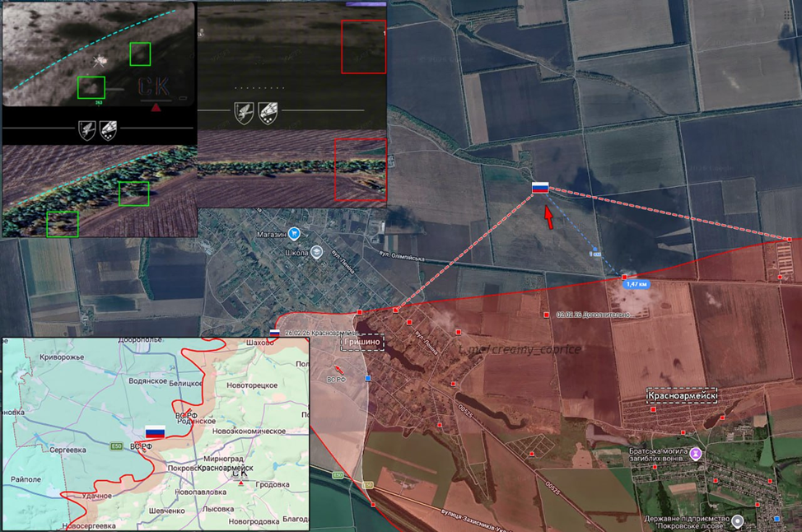Click the flag icon on the inset map
The height and width of the screenshot is (532, 802).
(155, 432)
